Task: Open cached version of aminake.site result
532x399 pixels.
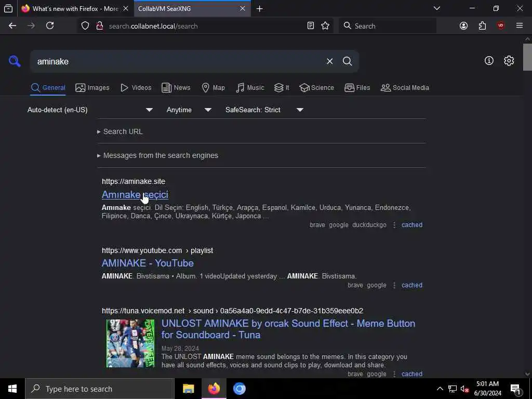Action: click(x=412, y=225)
